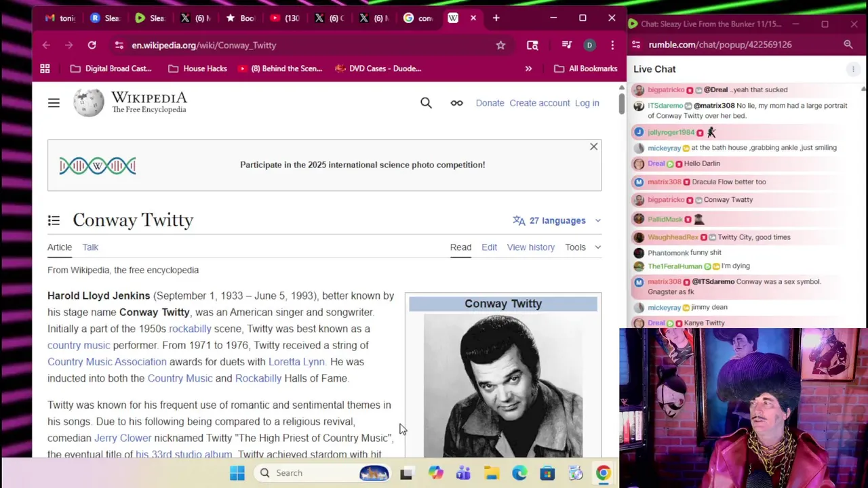Open a new browser tab

[496, 18]
